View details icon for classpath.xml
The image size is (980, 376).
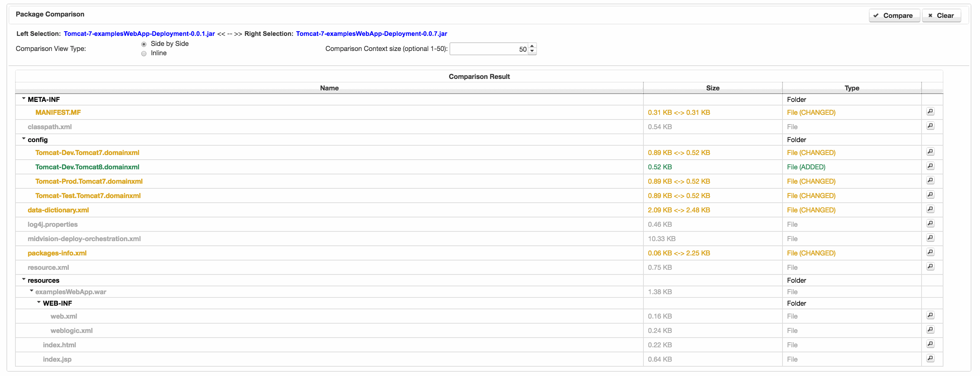930,126
